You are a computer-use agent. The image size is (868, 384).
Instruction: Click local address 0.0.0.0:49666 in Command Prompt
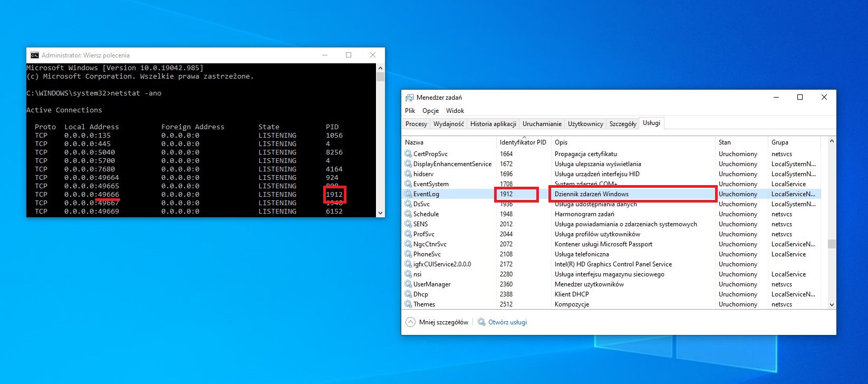[x=92, y=195]
